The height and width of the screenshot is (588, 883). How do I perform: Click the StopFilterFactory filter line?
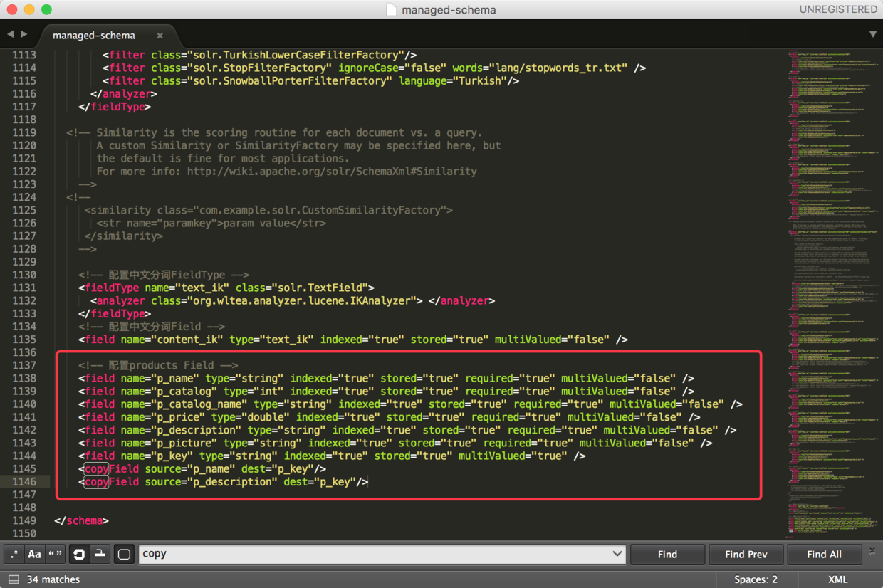pyautogui.click(x=375, y=68)
